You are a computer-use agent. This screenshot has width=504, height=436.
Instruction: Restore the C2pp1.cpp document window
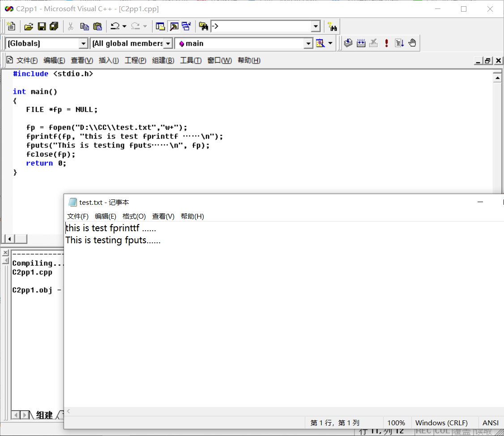(487, 60)
